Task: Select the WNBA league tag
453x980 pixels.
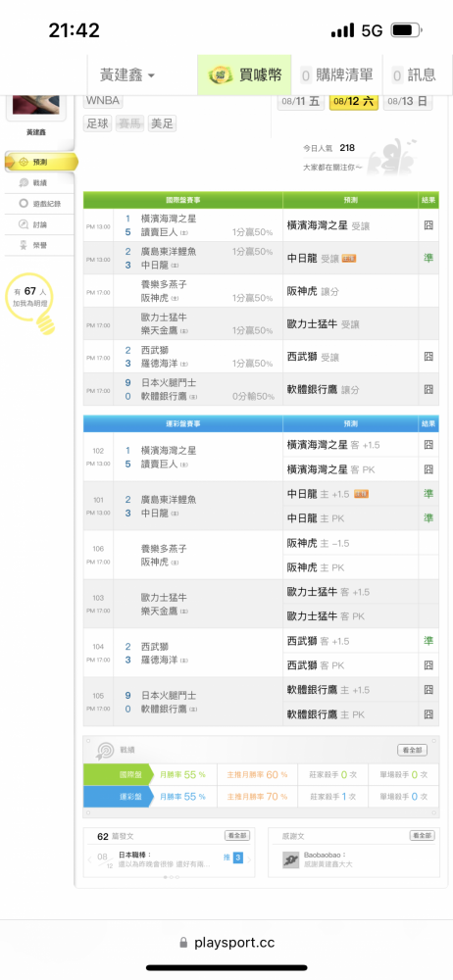Action: 103,101
